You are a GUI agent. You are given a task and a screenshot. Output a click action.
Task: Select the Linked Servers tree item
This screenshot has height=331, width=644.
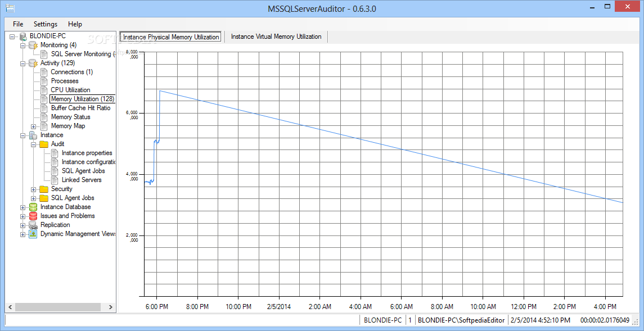click(x=82, y=180)
